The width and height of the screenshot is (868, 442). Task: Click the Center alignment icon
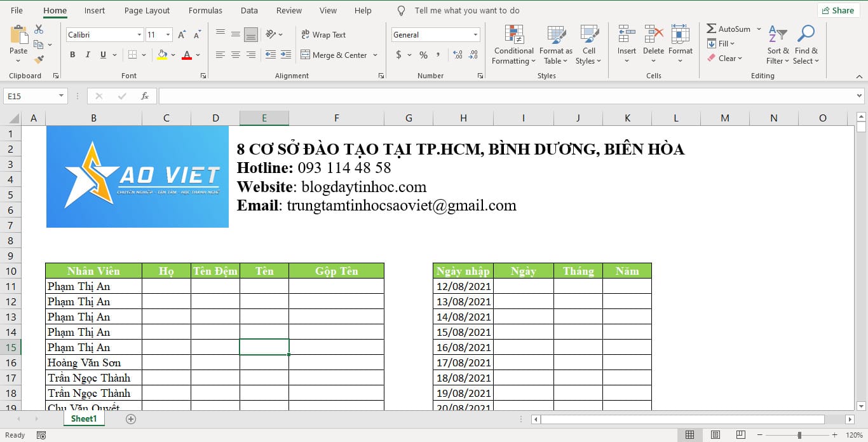235,55
